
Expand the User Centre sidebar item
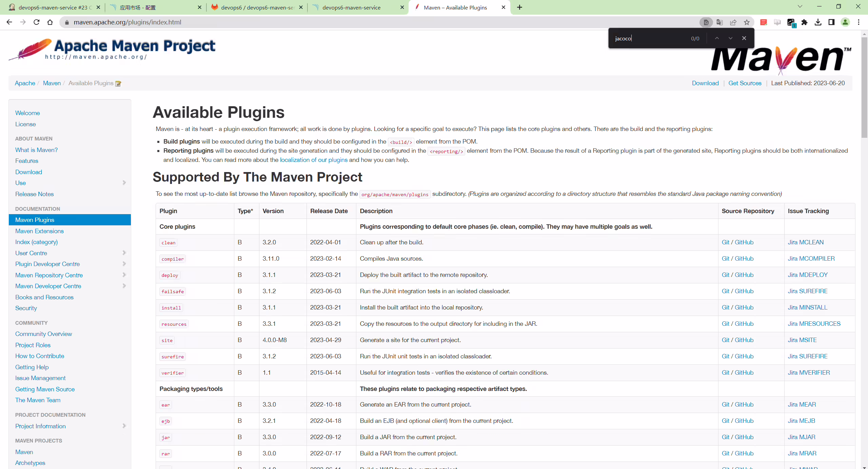[124, 253]
